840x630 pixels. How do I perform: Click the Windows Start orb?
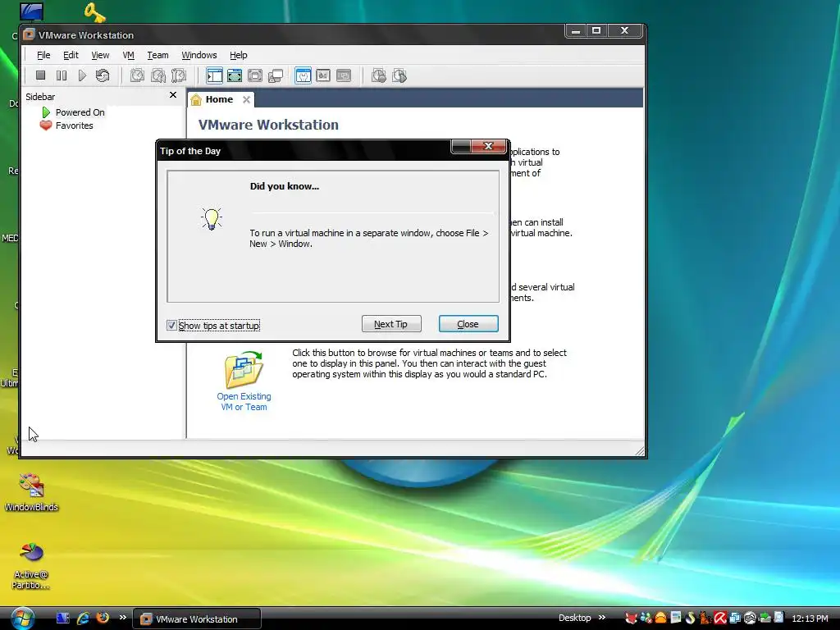tap(22, 619)
